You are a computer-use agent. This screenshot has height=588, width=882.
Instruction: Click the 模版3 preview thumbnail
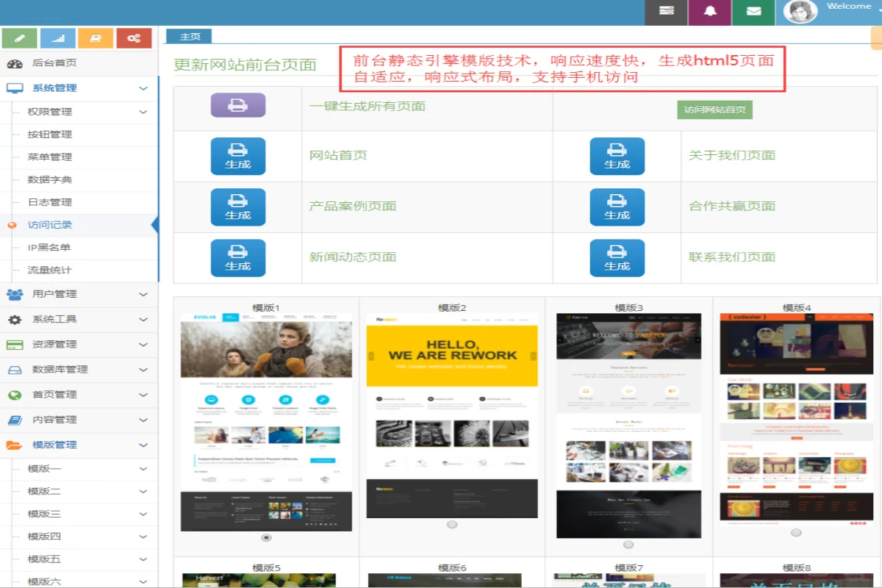[x=628, y=425]
